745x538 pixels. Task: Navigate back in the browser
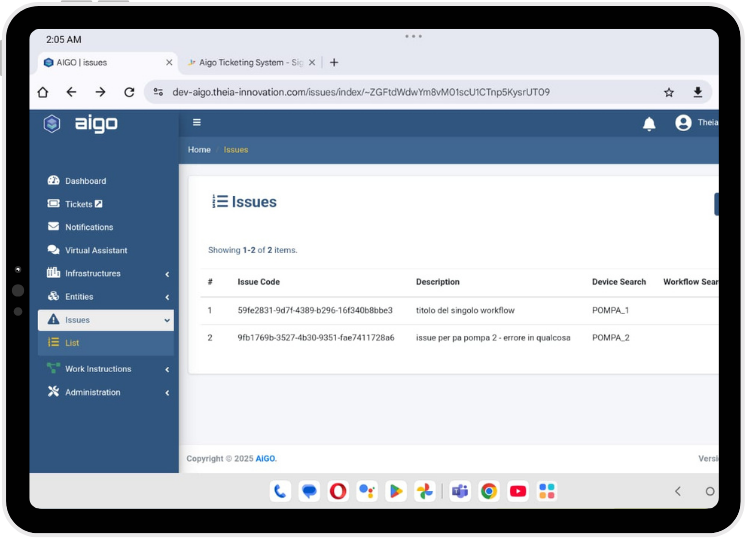pos(71,92)
